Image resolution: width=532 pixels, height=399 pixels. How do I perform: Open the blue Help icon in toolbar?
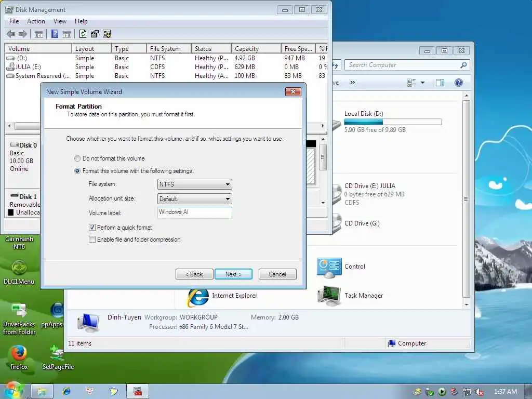55,34
